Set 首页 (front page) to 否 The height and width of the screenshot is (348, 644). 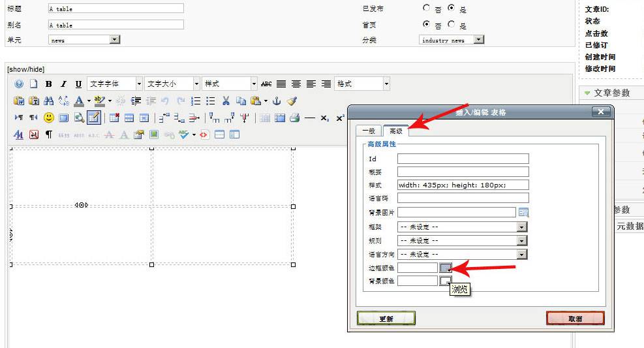click(426, 24)
